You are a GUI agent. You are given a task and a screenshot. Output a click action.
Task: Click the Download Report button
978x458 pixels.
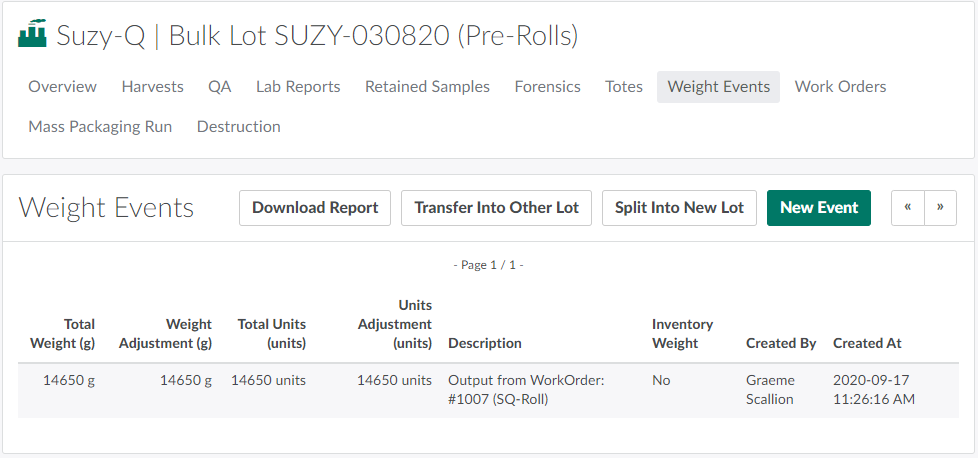pyautogui.click(x=315, y=208)
